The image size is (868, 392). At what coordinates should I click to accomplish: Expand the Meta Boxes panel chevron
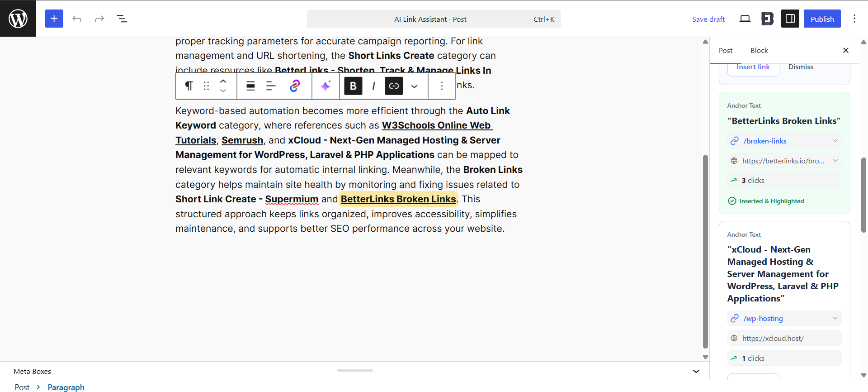(x=696, y=371)
